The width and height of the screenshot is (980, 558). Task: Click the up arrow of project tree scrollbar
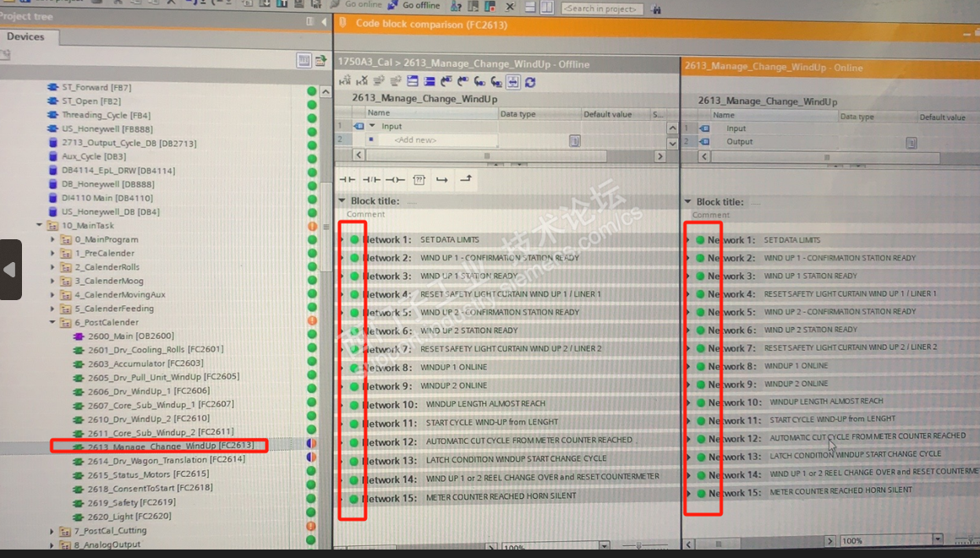point(326,92)
